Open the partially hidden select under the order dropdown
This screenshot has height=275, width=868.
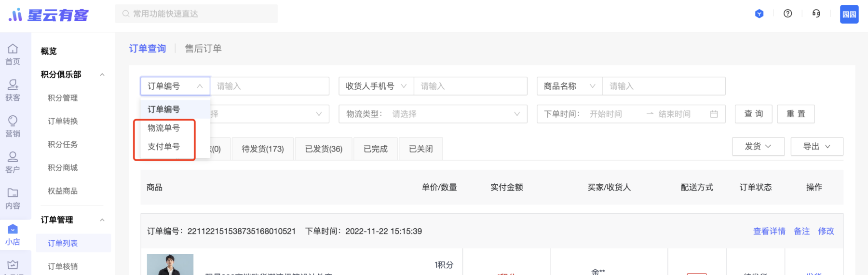pos(270,114)
